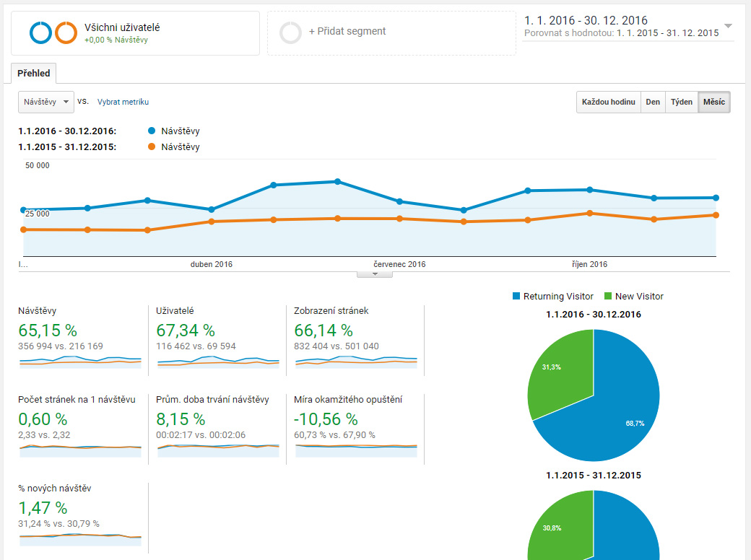Click the text 116 462 vs. 69 594
The image size is (751, 560).
coord(196,346)
